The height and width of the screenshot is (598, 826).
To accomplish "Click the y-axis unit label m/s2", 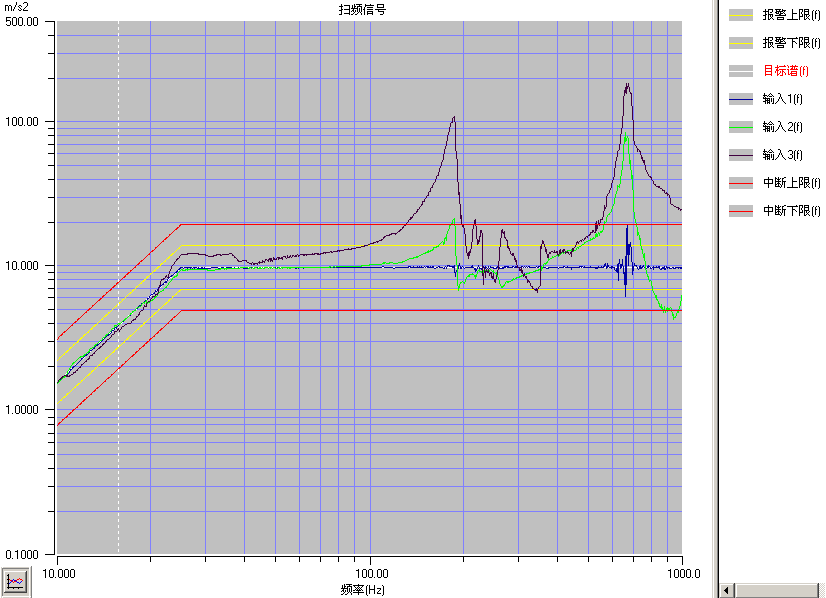I will point(16,7).
